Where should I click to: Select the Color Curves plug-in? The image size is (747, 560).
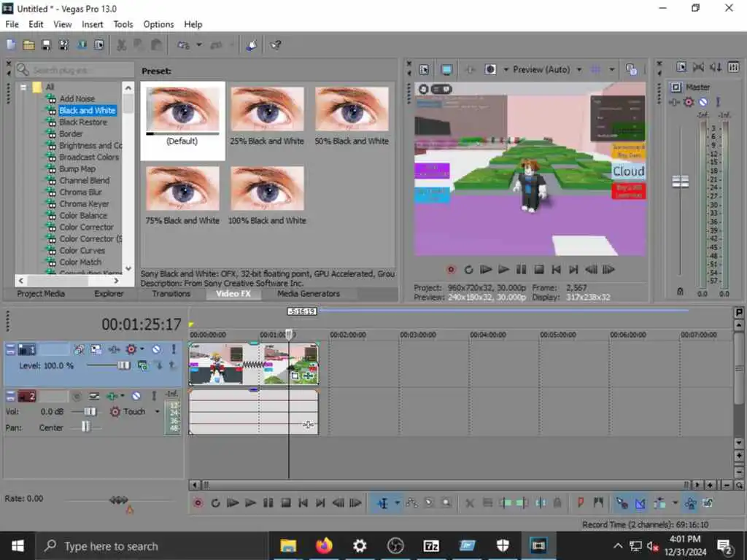pos(82,251)
